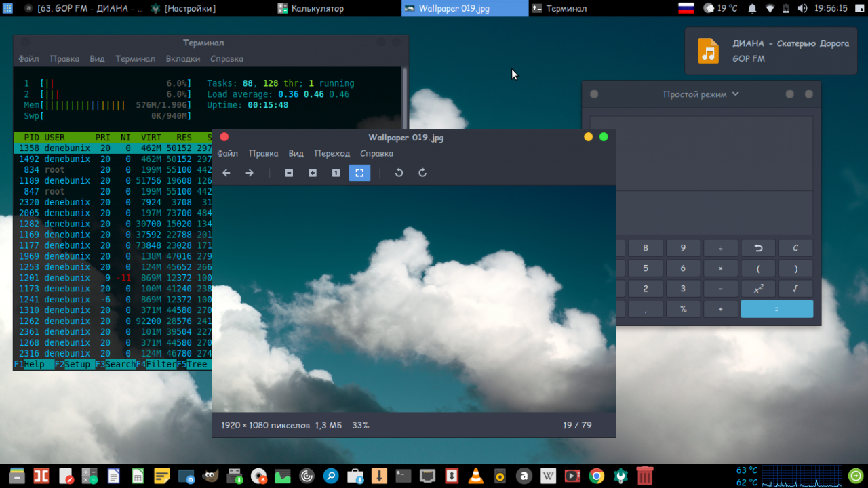
Task: Click calculator digit 3 button
Action: (683, 289)
